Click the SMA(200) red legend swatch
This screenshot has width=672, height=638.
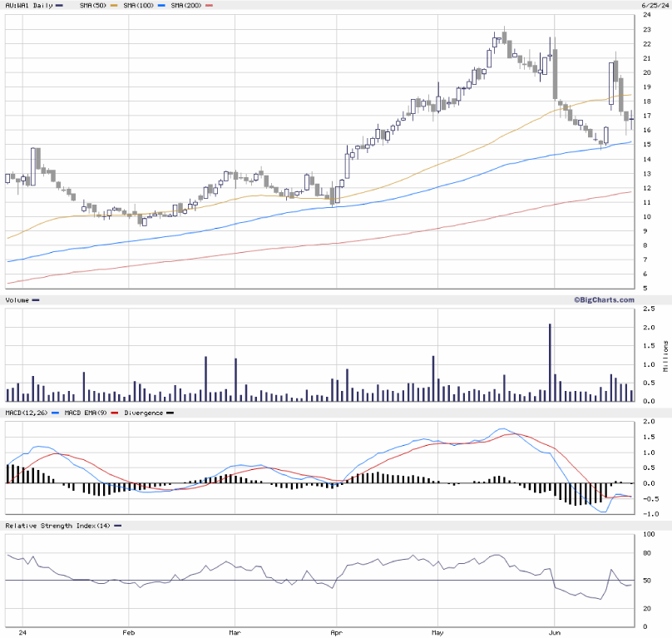[209, 5]
